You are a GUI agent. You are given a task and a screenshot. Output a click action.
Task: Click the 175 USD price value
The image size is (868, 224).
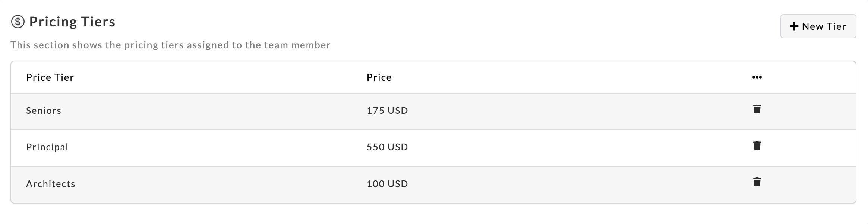[387, 111]
